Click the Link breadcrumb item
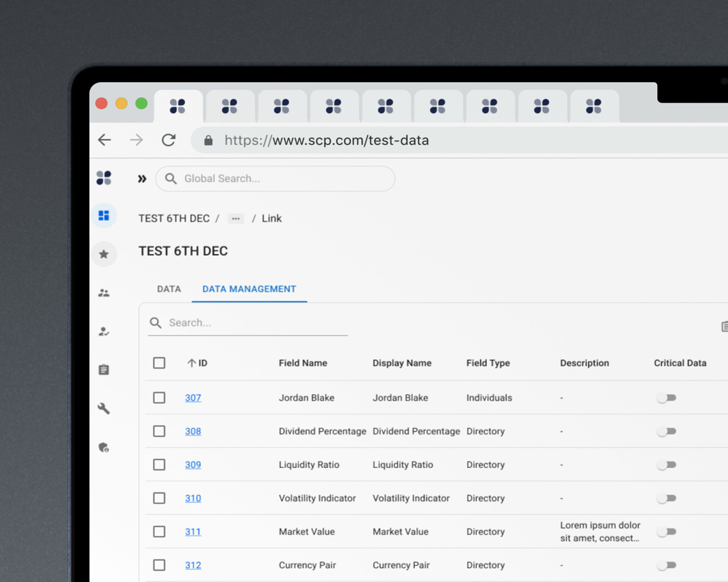 pos(271,219)
